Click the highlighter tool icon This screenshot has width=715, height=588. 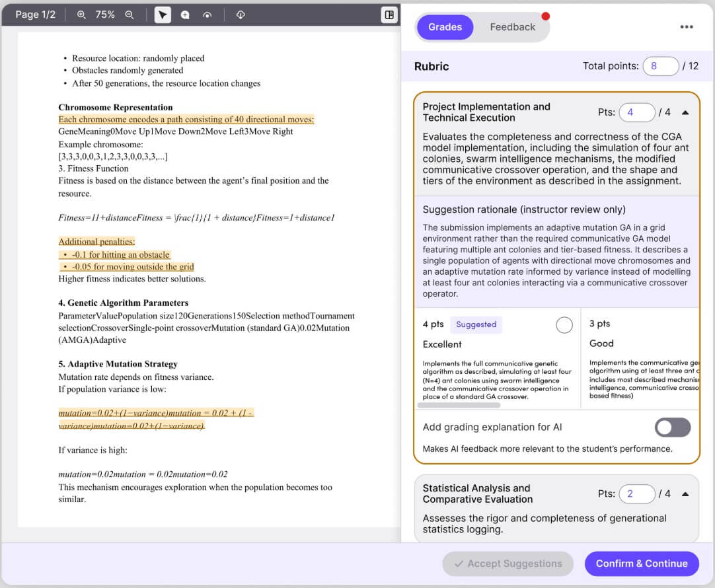click(x=207, y=15)
